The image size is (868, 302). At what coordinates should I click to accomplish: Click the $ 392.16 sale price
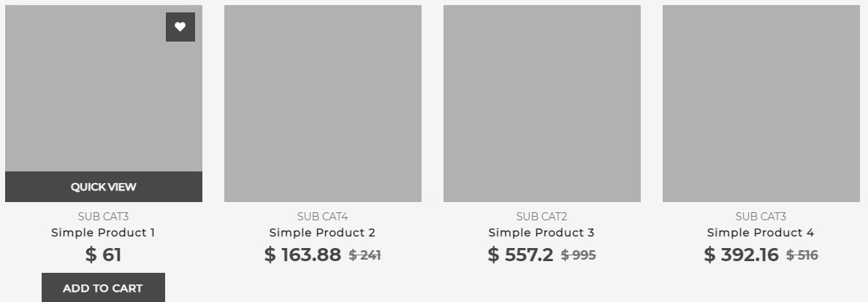click(741, 255)
